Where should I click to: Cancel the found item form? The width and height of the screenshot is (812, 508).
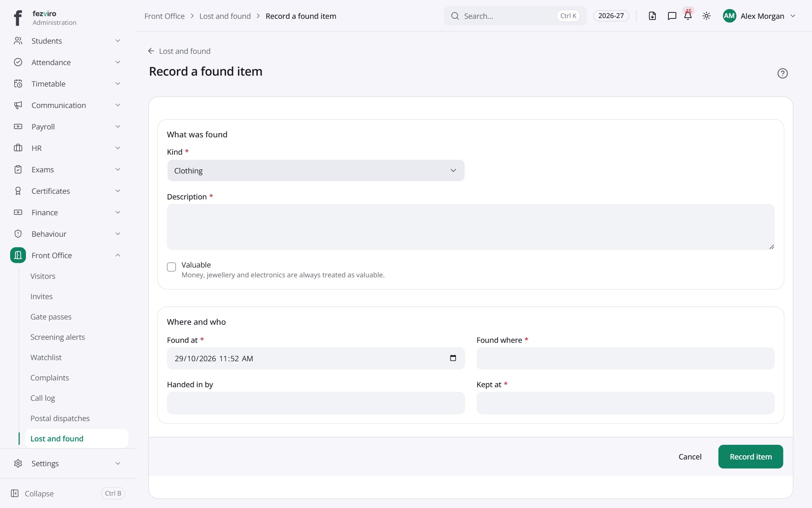690,456
